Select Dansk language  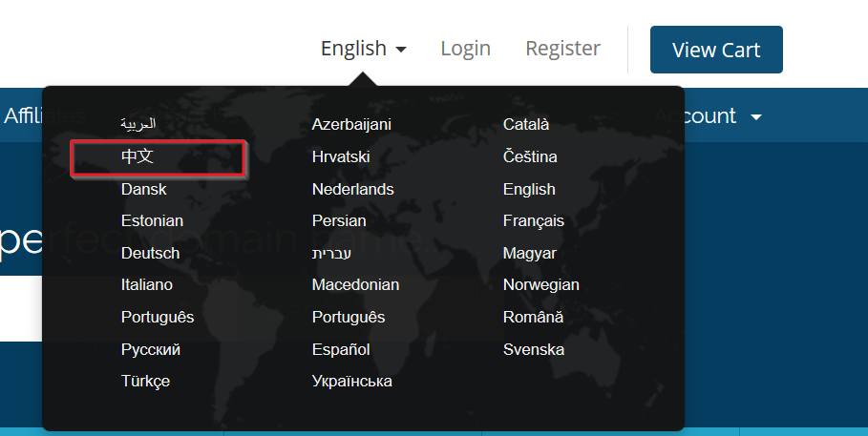click(143, 189)
